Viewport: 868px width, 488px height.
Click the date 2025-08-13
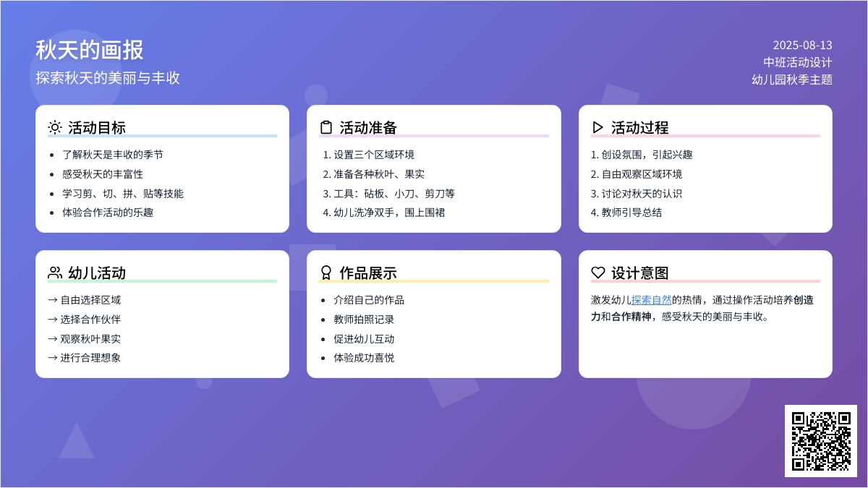802,45
